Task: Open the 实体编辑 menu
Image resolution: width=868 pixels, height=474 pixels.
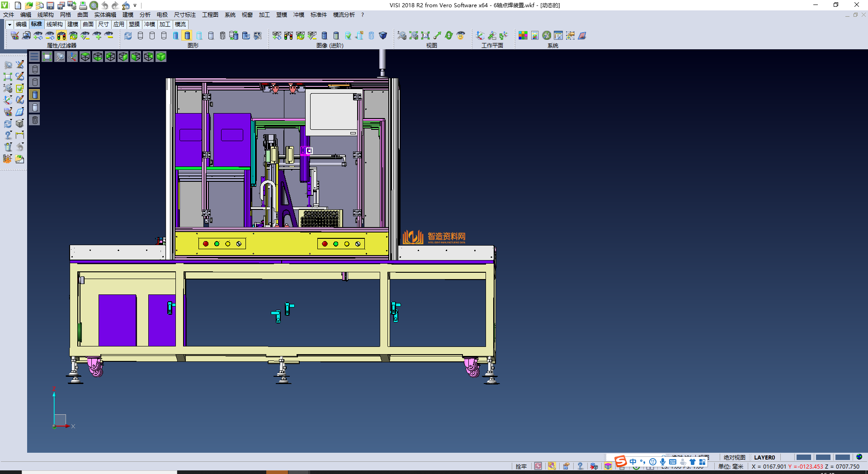Action: coord(105,15)
